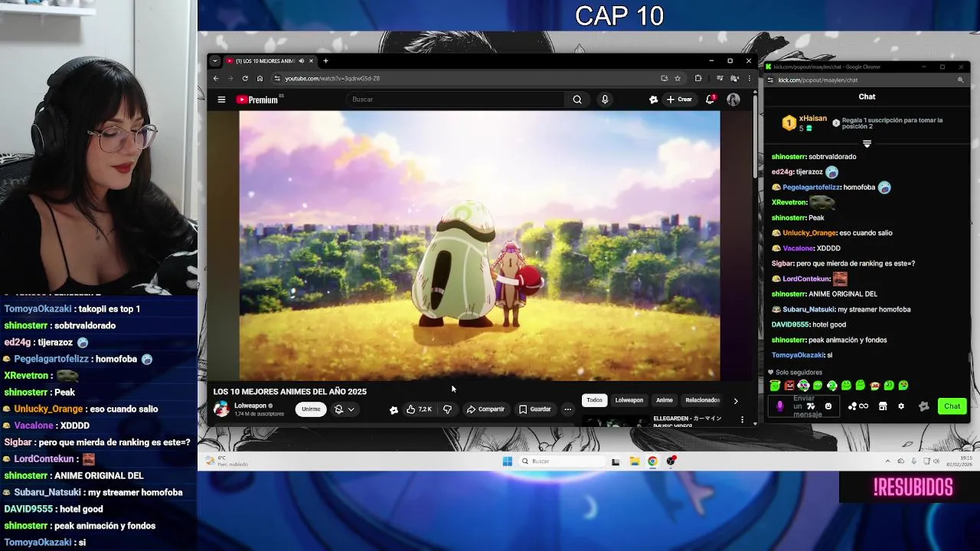This screenshot has width=980, height=551.
Task: Select the Anime filter chip
Action: [665, 400]
